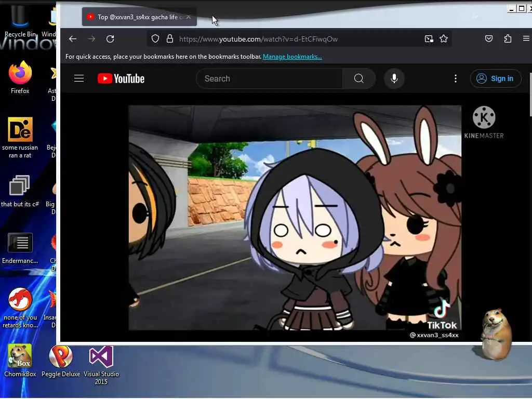Click the Sign in button
532x399 pixels.
coord(495,78)
